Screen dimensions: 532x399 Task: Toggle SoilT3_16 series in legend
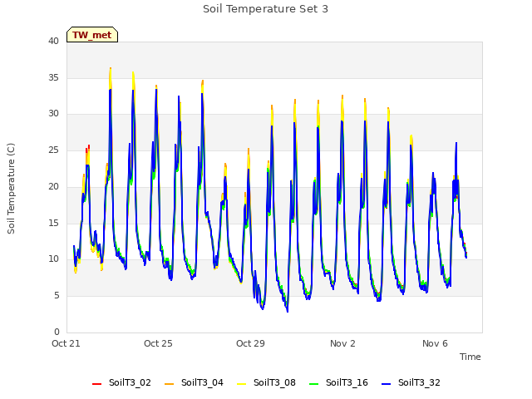click(338, 382)
